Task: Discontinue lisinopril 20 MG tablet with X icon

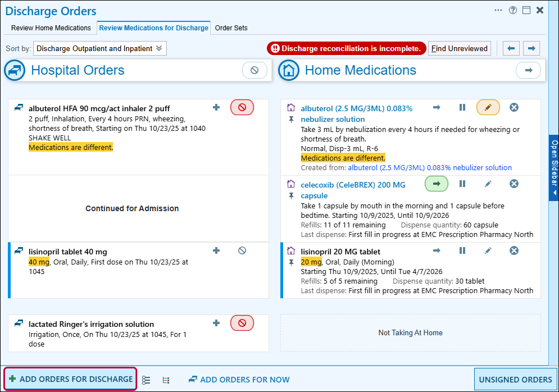Action: pyautogui.click(x=513, y=250)
